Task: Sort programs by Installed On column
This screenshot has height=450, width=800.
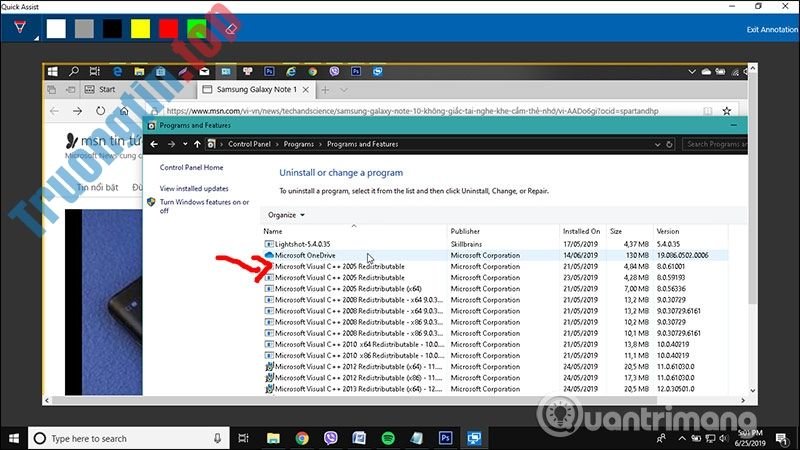Action: tap(581, 231)
